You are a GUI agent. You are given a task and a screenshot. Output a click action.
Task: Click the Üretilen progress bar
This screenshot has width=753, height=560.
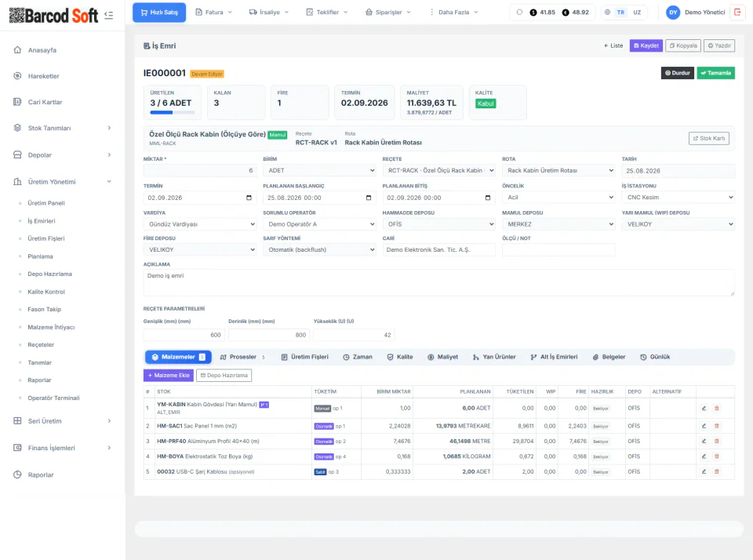coord(173,112)
